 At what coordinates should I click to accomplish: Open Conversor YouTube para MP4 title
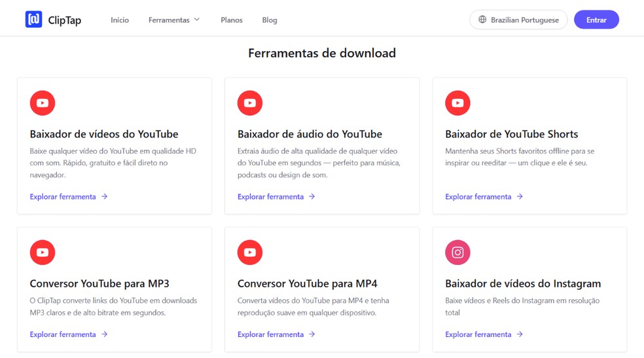pos(307,283)
